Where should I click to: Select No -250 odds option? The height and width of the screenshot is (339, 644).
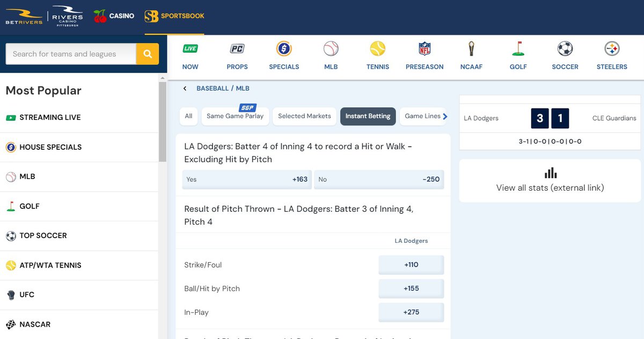click(x=379, y=179)
